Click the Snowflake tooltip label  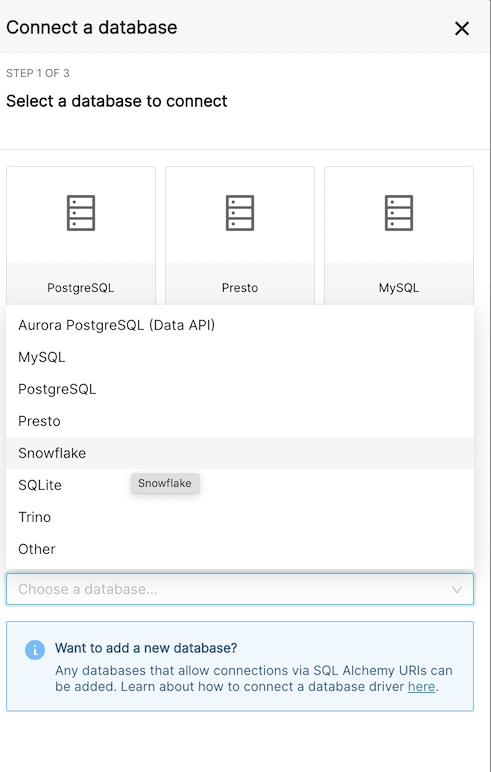click(x=165, y=483)
